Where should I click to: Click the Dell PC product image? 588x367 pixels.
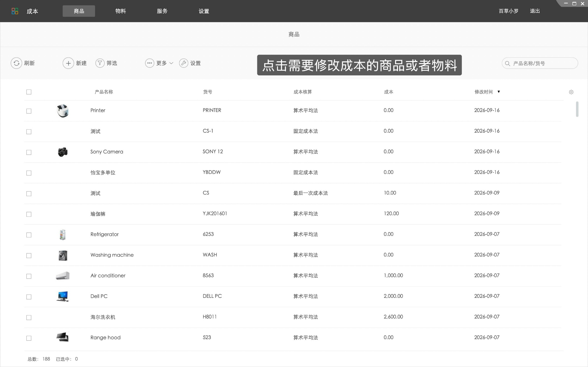tap(63, 296)
